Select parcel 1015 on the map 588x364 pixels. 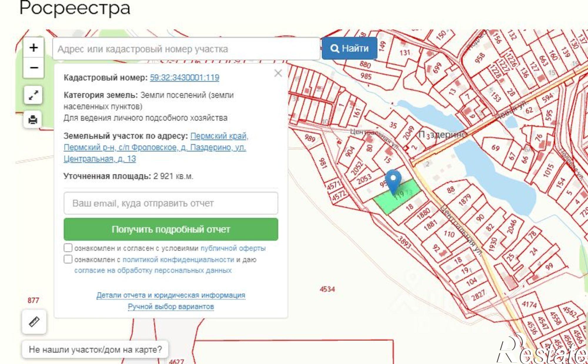point(548,171)
